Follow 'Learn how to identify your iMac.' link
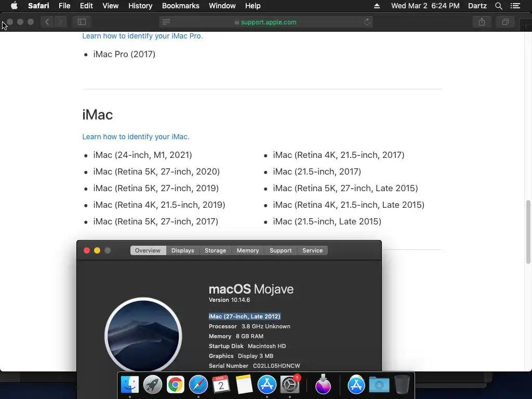The width and height of the screenshot is (532, 399). point(136,137)
